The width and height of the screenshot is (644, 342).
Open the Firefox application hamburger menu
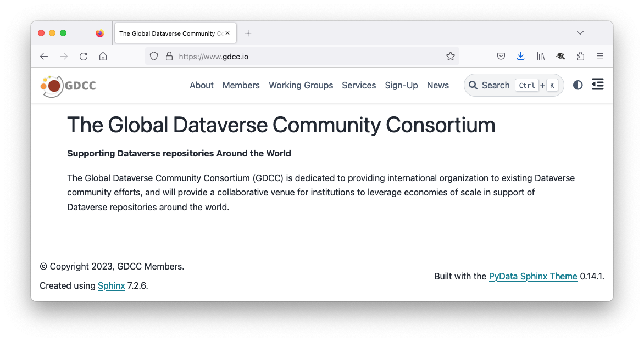point(600,56)
